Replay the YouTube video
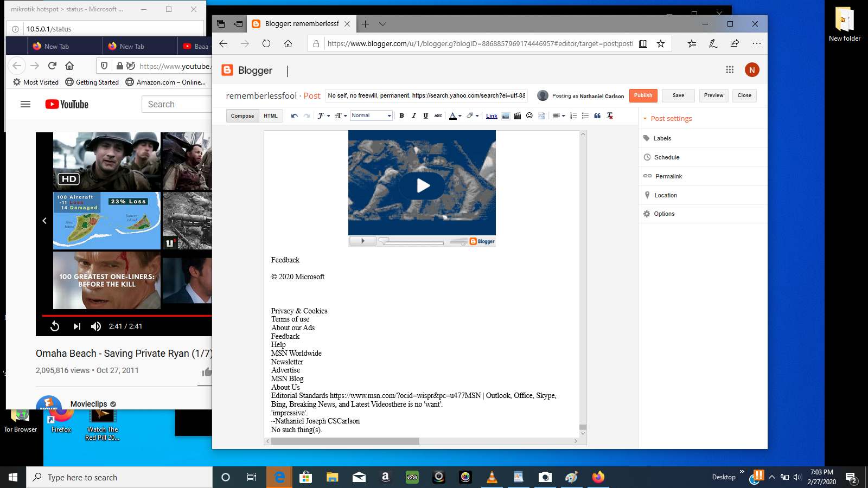 point(55,326)
